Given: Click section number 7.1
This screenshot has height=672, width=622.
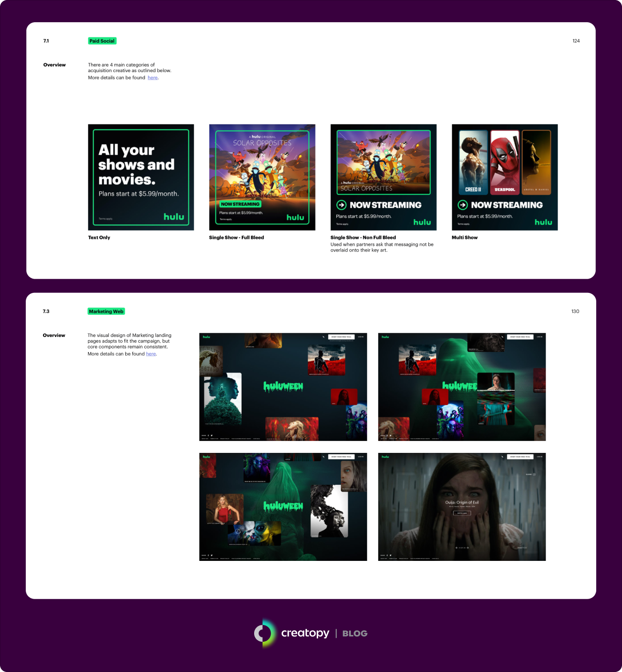Looking at the screenshot, I should tap(46, 41).
